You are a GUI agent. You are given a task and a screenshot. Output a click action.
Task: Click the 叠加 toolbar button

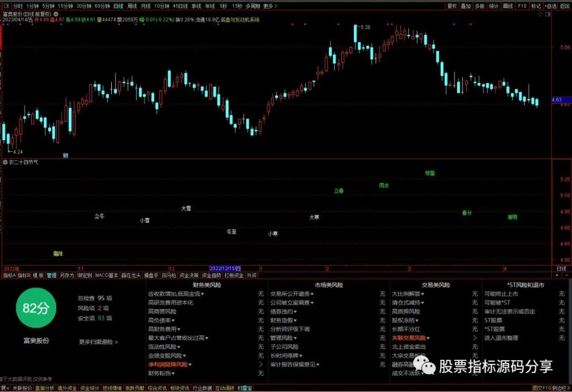pyautogui.click(x=466, y=6)
